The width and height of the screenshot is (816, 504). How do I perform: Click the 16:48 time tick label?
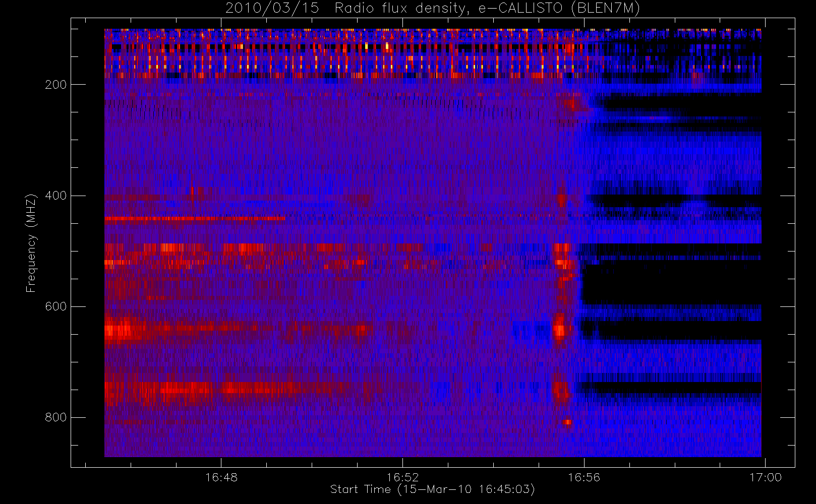[221, 477]
